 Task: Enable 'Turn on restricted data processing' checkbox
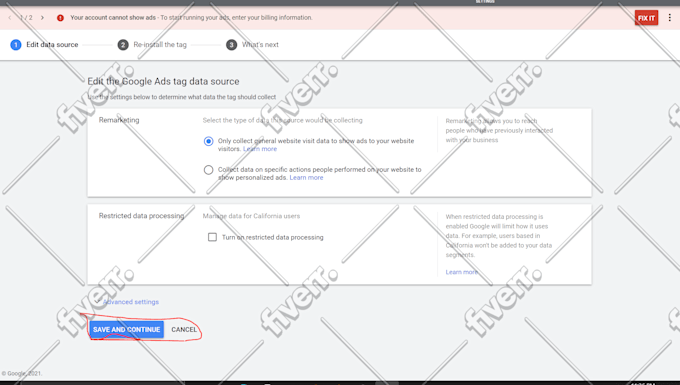coord(212,237)
